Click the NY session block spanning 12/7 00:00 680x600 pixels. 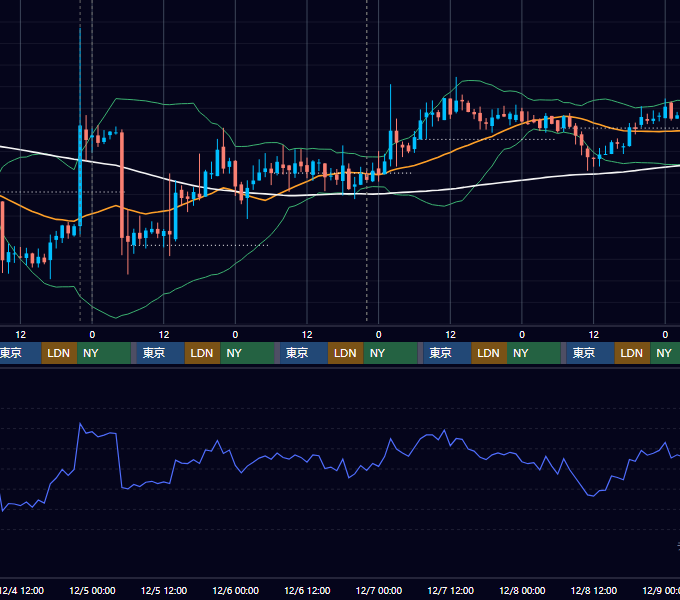[390, 353]
